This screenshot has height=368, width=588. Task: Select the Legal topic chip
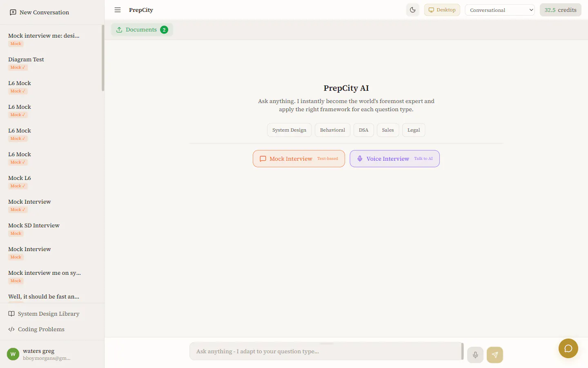[414, 130]
